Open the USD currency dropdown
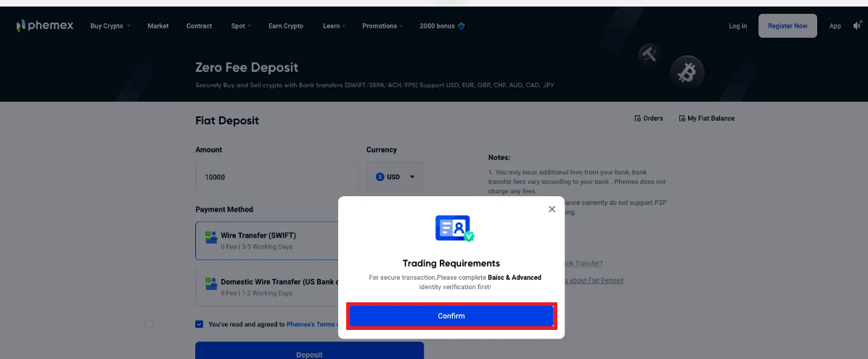The width and height of the screenshot is (868, 359). pyautogui.click(x=395, y=177)
